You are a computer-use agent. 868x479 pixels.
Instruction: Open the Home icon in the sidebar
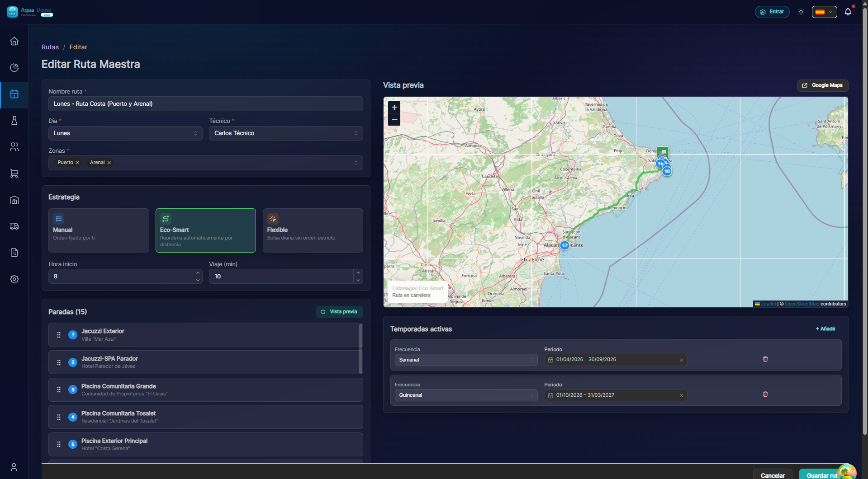[14, 41]
